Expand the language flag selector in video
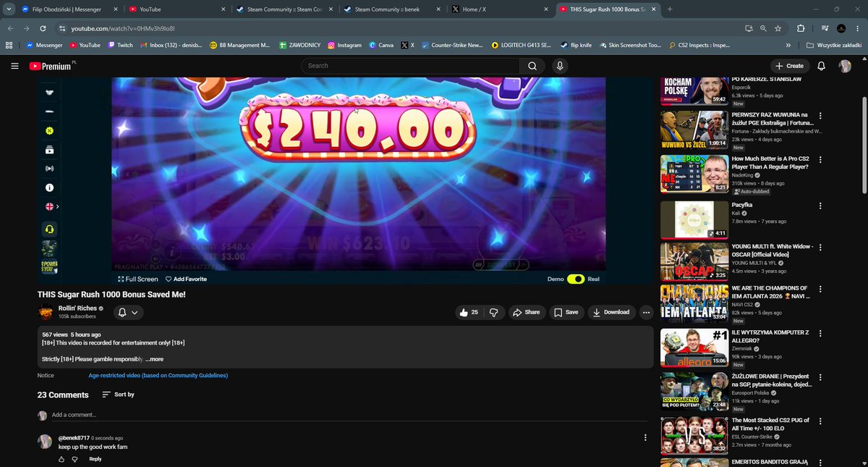868x467 pixels. click(x=51, y=206)
